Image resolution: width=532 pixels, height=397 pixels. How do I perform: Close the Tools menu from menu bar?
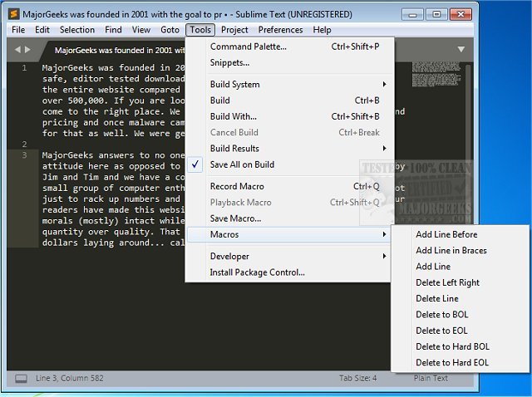coord(200,30)
